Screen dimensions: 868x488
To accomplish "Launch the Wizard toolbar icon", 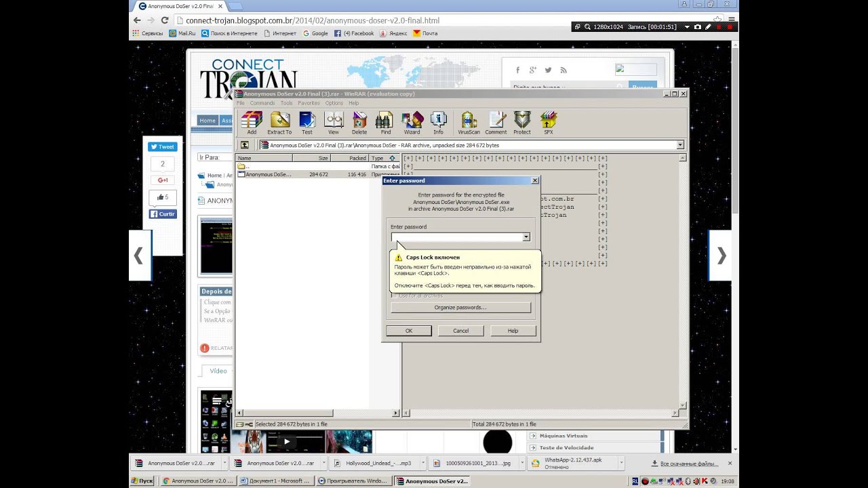I will 412,123.
